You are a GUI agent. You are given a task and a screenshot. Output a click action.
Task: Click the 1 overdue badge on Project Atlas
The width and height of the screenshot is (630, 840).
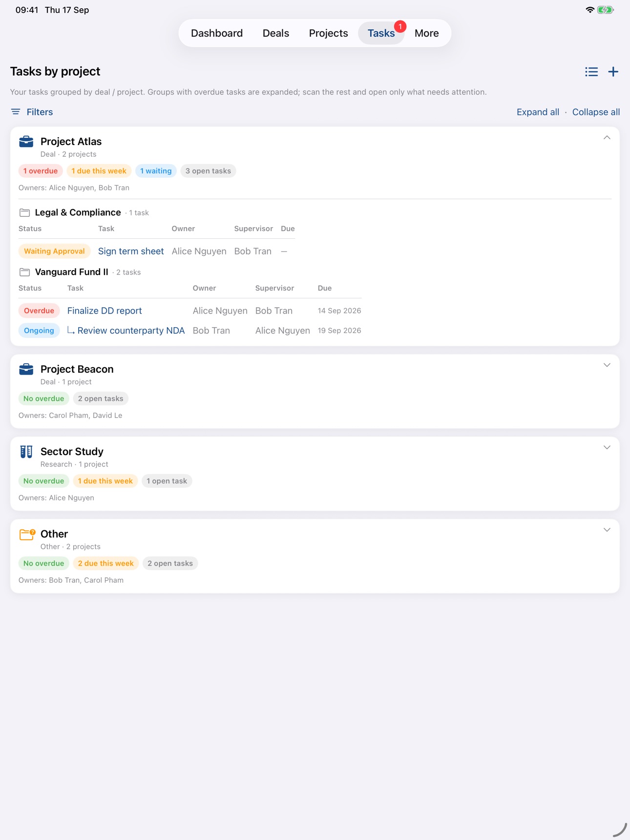pos(41,171)
